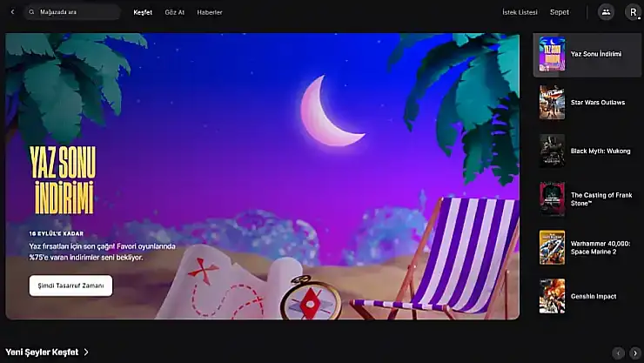
Task: Select Black Myth: Wukong thumbnail
Action: [x=552, y=151]
